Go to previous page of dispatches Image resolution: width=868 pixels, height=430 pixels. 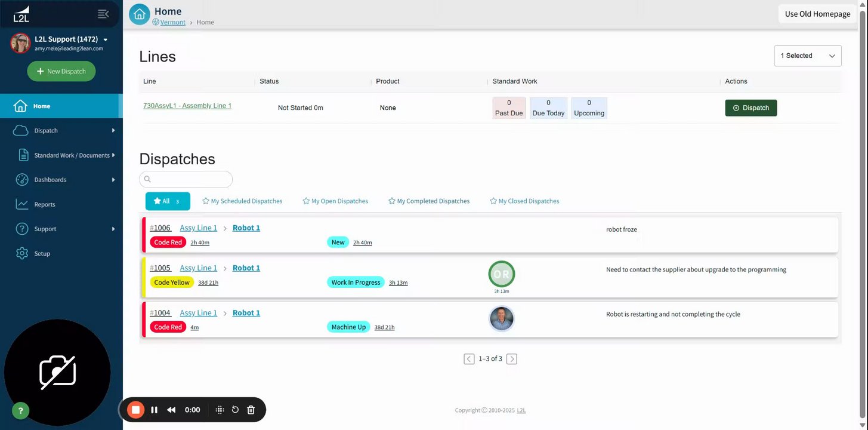click(469, 359)
